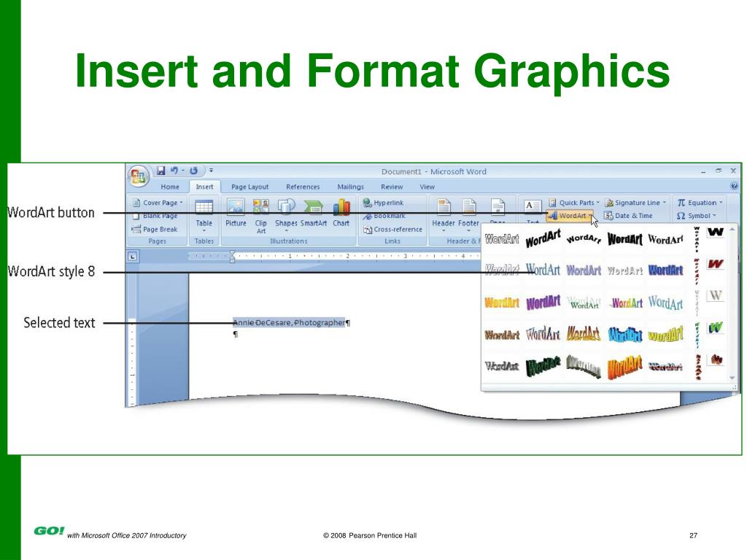Open the Shapes gallery
The height and width of the screenshot is (560, 747).
click(286, 215)
